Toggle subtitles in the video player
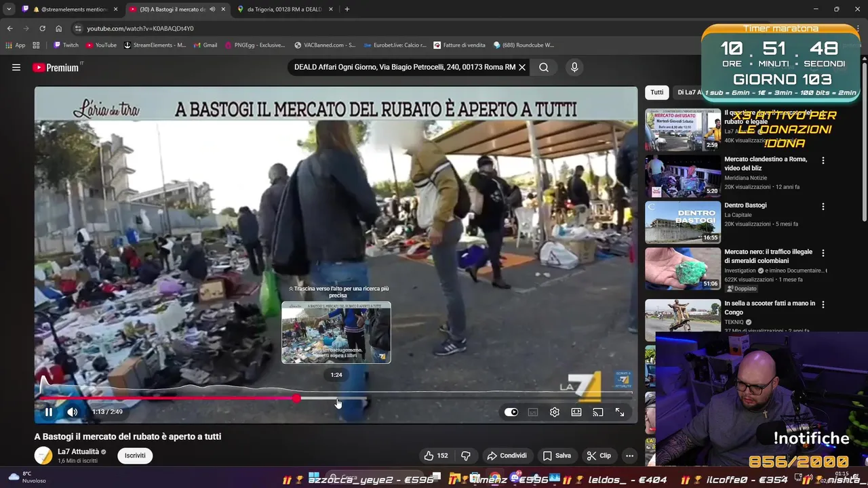 pos(533,411)
